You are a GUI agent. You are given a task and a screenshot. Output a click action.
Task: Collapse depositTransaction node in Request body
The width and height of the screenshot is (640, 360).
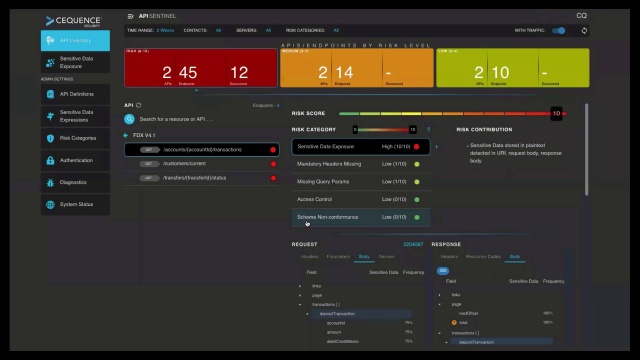click(307, 314)
